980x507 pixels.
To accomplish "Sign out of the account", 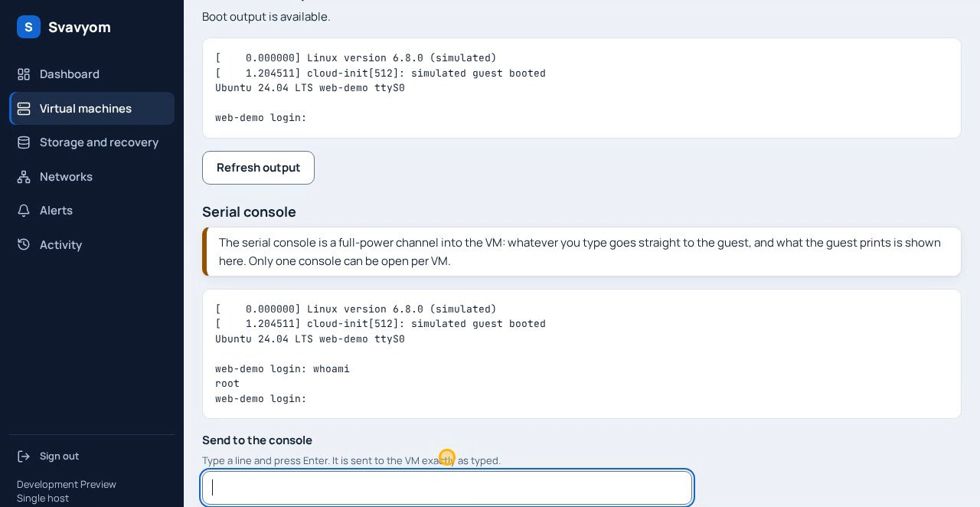I will click(x=92, y=456).
